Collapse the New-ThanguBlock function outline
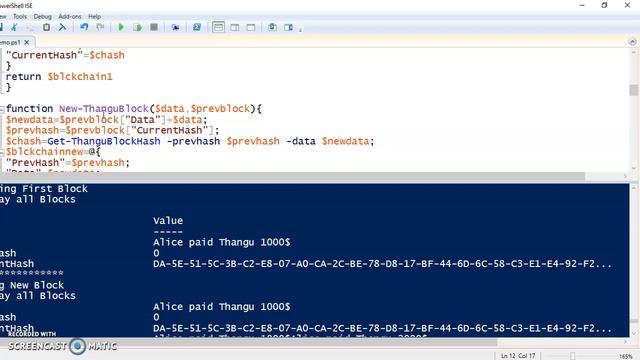This screenshot has width=640, height=360. coord(2,109)
